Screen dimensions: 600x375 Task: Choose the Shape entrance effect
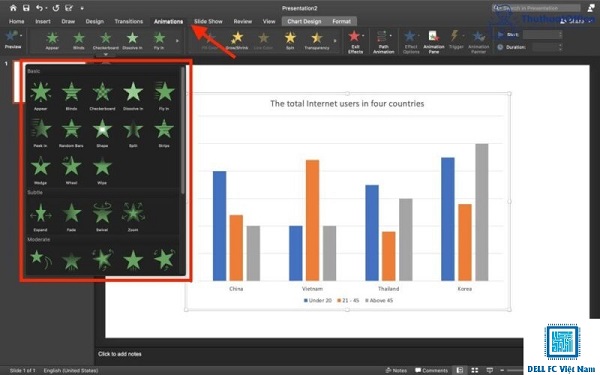pos(102,132)
